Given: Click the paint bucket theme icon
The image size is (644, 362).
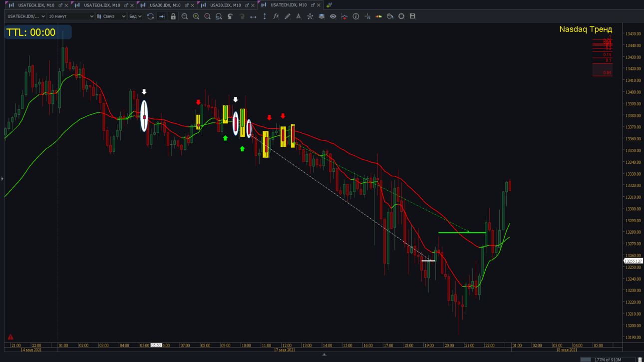Looking at the screenshot, I should (x=390, y=16).
